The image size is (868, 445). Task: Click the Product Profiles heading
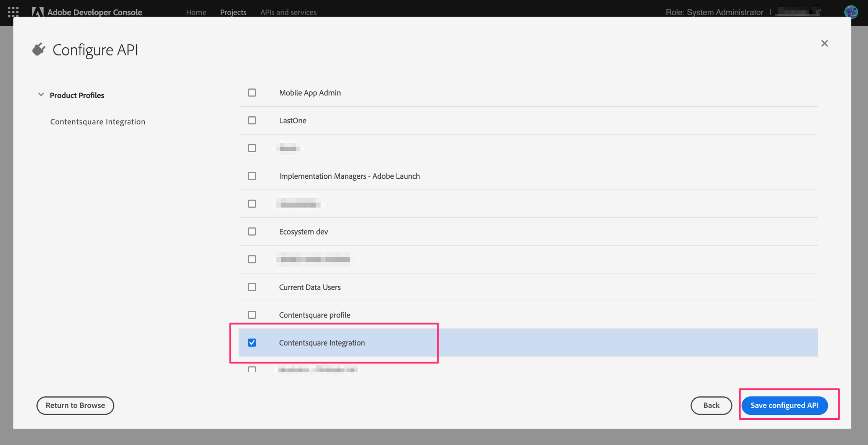(77, 95)
